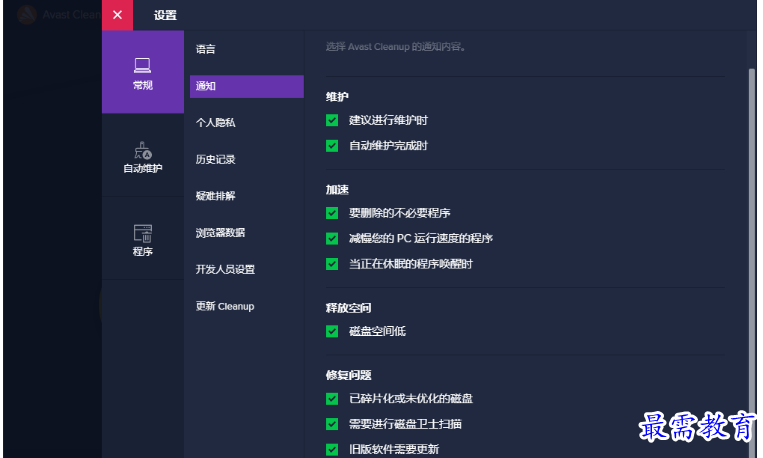This screenshot has height=458, width=763.
Task: Click the 加速 section heading
Action: pos(337,190)
